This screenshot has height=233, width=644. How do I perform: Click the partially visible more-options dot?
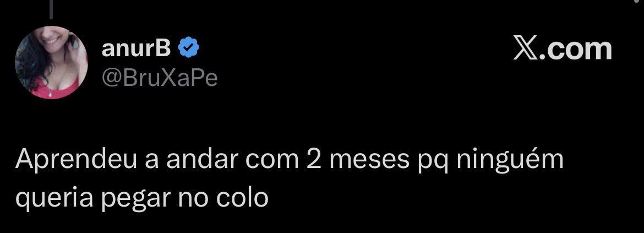[637, 1]
